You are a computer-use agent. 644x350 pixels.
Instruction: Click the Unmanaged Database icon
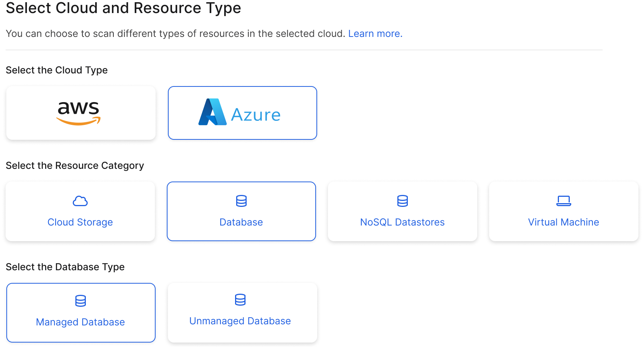(241, 300)
